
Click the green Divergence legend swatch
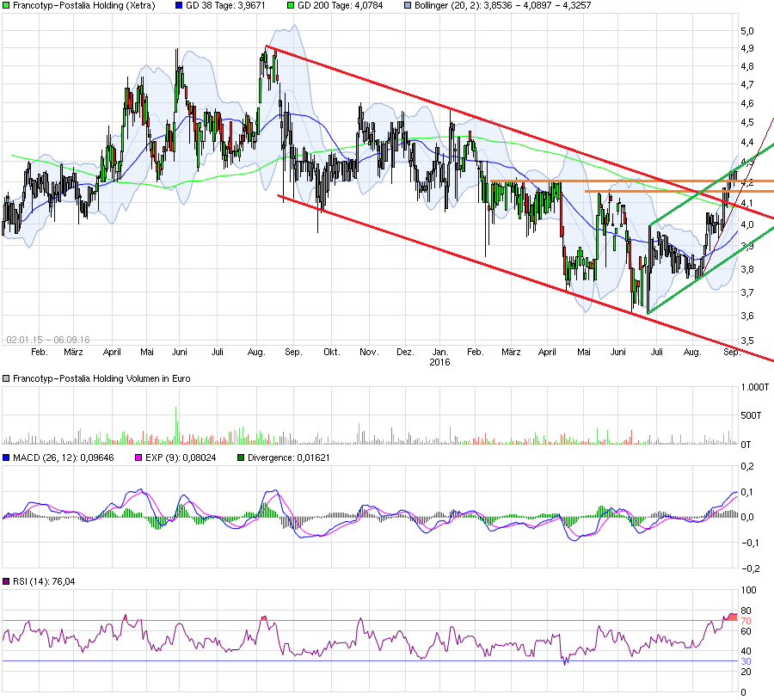click(x=241, y=457)
